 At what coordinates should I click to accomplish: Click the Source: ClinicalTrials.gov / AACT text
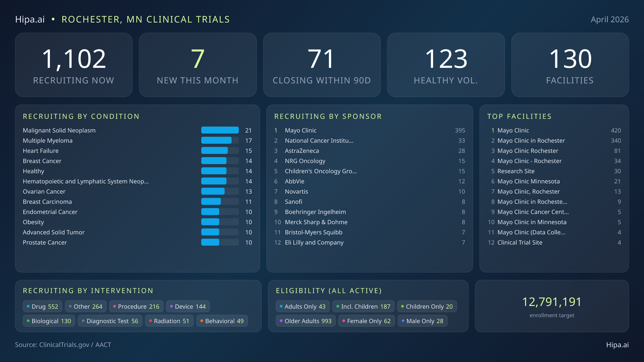(x=63, y=345)
